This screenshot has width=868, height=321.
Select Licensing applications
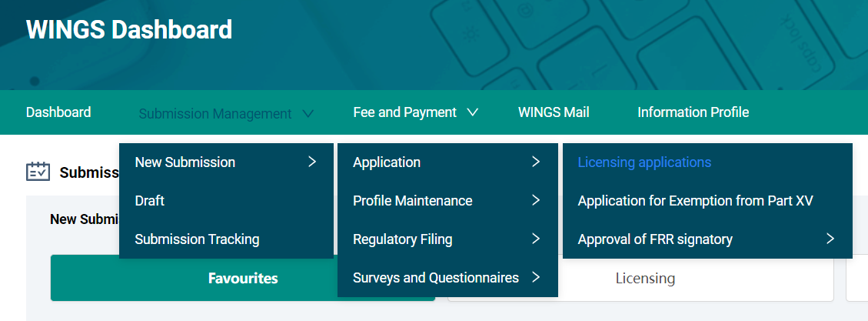(x=644, y=162)
